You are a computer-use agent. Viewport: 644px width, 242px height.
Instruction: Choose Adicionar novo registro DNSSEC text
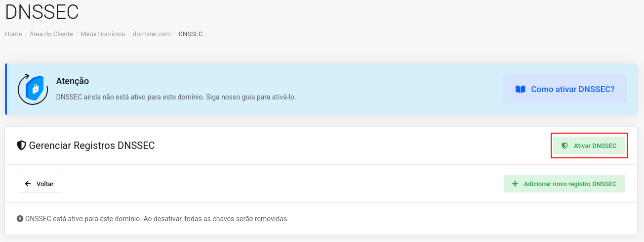570,184
